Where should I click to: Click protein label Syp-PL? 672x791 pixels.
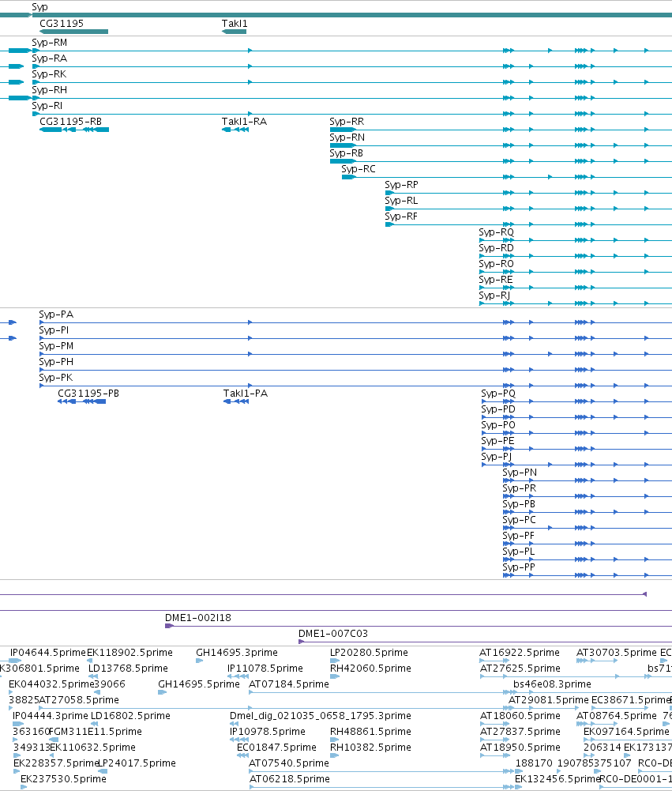[x=518, y=552]
